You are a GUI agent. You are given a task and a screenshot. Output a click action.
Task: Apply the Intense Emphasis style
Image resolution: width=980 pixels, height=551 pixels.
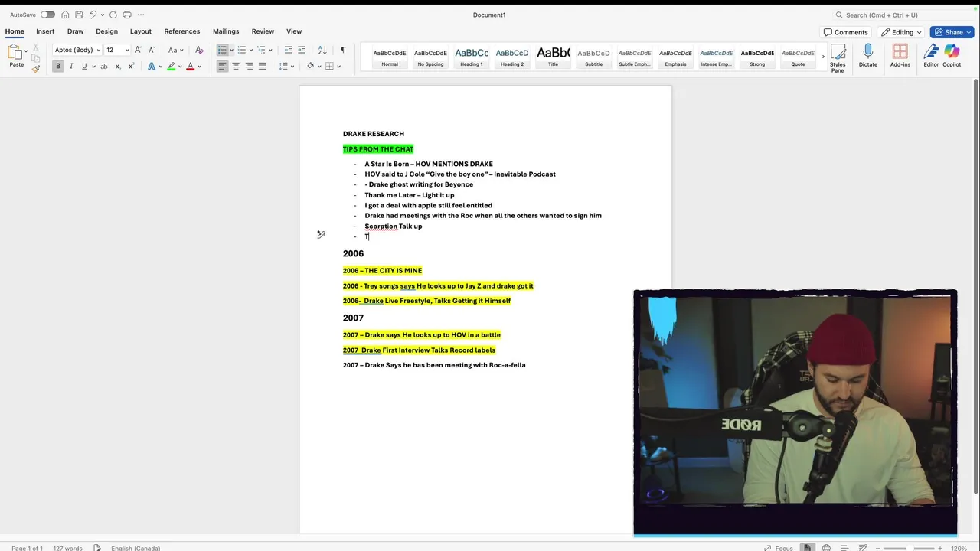pos(716,57)
